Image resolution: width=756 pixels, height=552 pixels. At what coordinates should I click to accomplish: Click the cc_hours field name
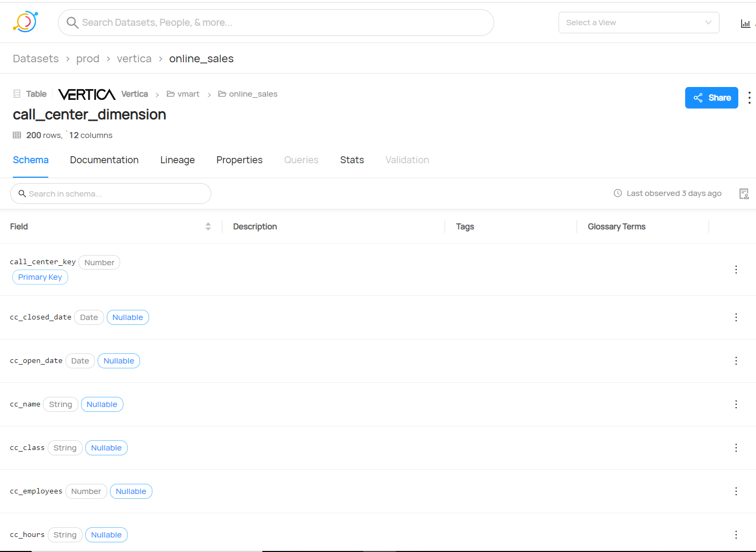(27, 535)
